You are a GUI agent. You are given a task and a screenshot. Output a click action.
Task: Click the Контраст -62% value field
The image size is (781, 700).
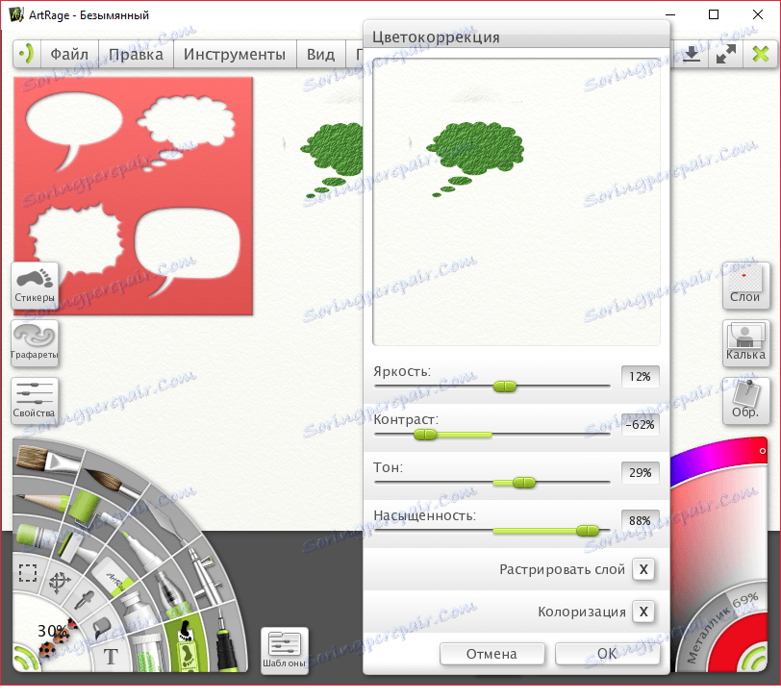tap(640, 425)
